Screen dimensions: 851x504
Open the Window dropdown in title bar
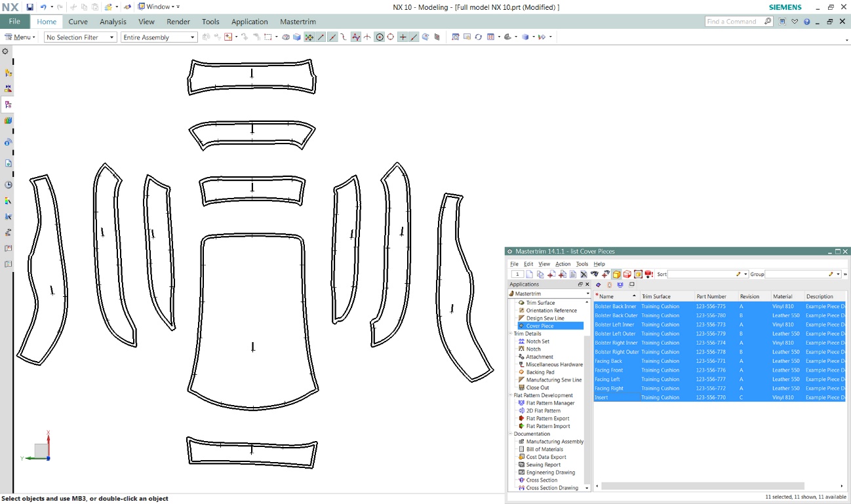158,7
